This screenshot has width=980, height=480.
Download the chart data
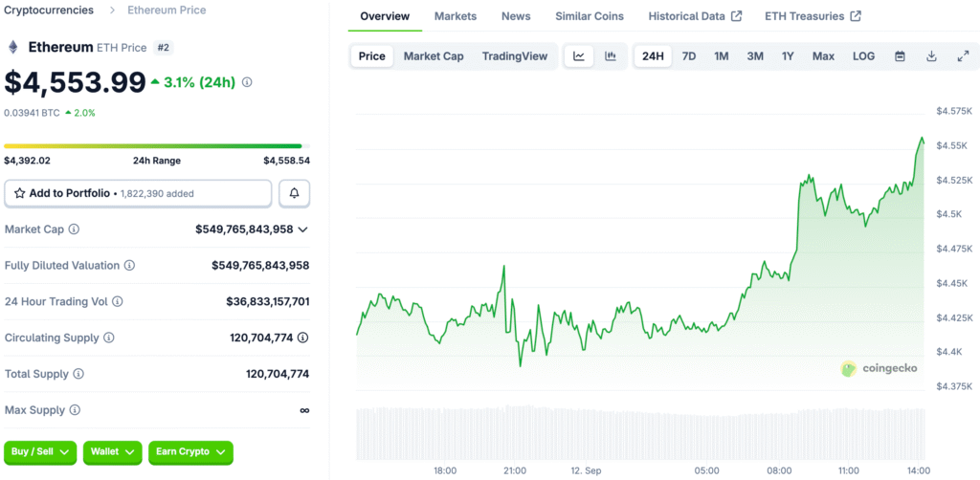pyautogui.click(x=931, y=56)
